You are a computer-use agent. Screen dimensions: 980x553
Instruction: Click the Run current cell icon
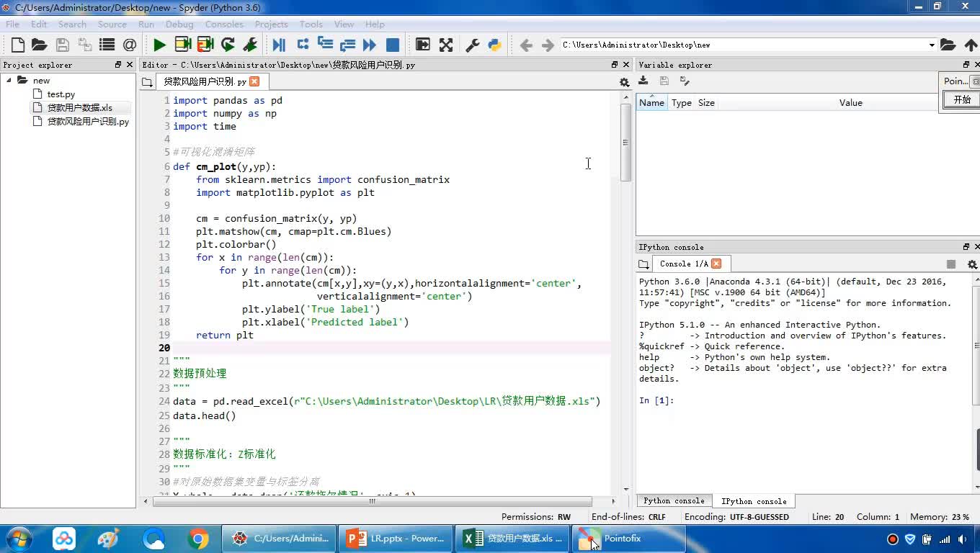[183, 45]
